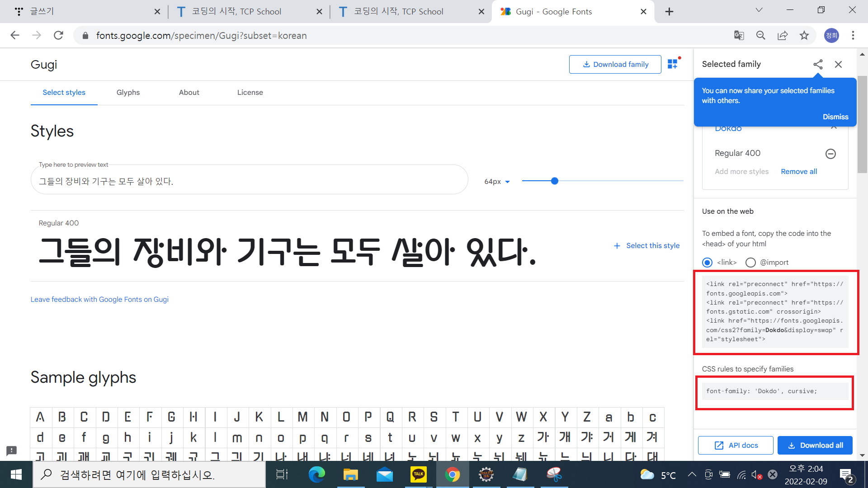Open KakaoTalk from the taskbar
The height and width of the screenshot is (488, 868).
click(x=418, y=474)
